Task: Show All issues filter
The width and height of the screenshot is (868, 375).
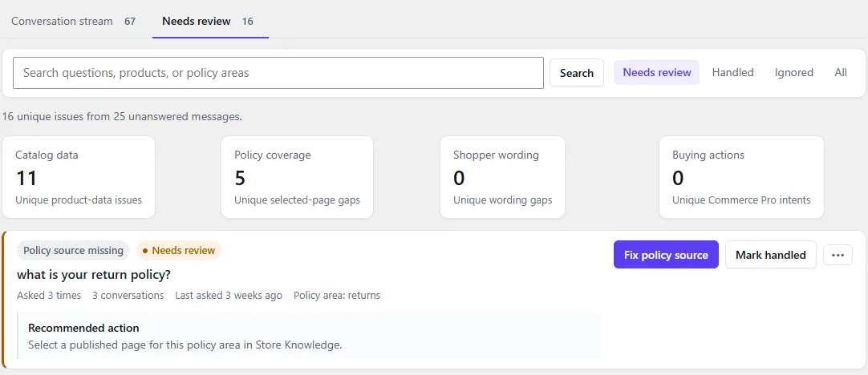Action: pyautogui.click(x=840, y=72)
